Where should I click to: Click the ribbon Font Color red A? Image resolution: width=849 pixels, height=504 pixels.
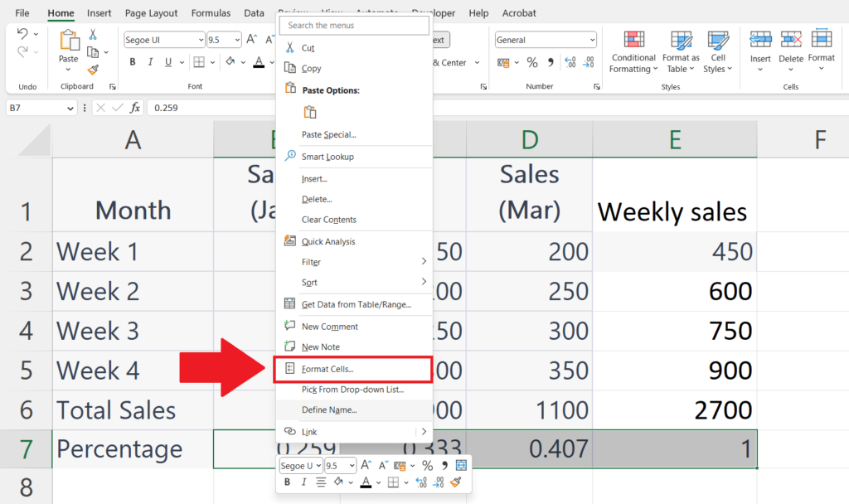[x=259, y=62]
